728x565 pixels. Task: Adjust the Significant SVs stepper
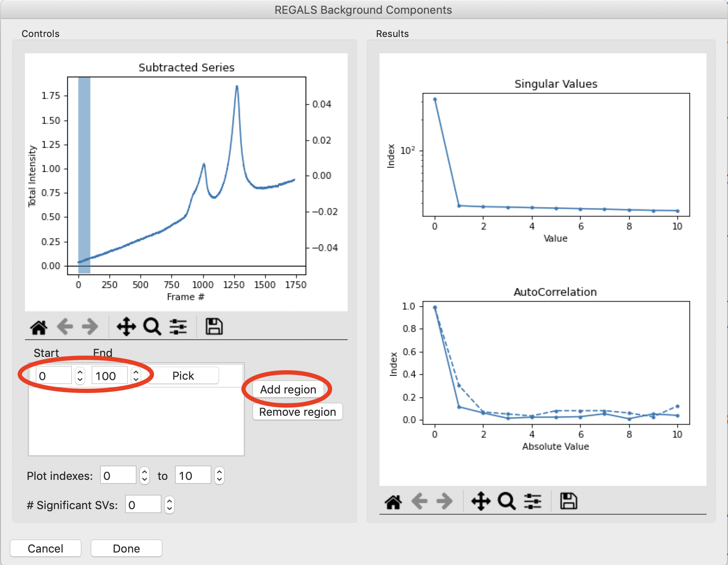click(170, 504)
